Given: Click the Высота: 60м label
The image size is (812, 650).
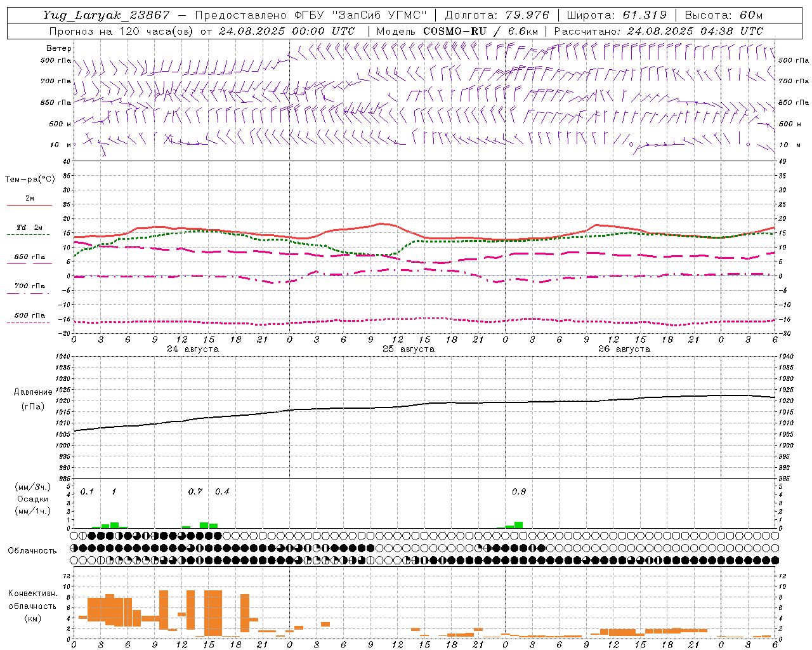Looking at the screenshot, I should (x=723, y=15).
